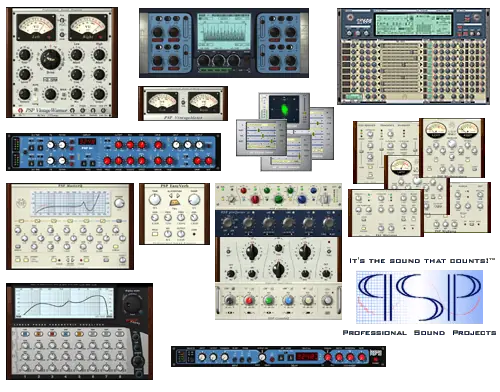The image size is (500, 392).
Task: Click the "It's the sound that counts!" tagline
Action: point(422,261)
